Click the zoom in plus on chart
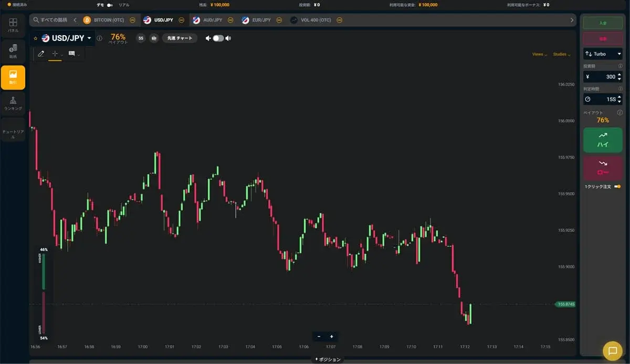 click(331, 336)
